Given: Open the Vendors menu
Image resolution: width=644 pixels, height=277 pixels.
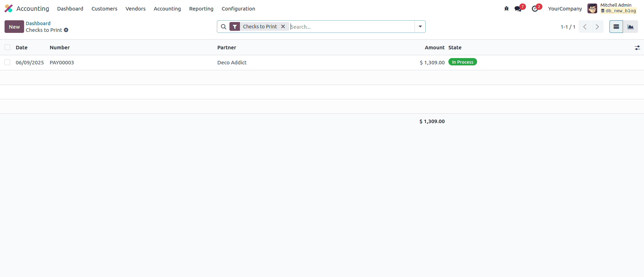Looking at the screenshot, I should point(136,8).
